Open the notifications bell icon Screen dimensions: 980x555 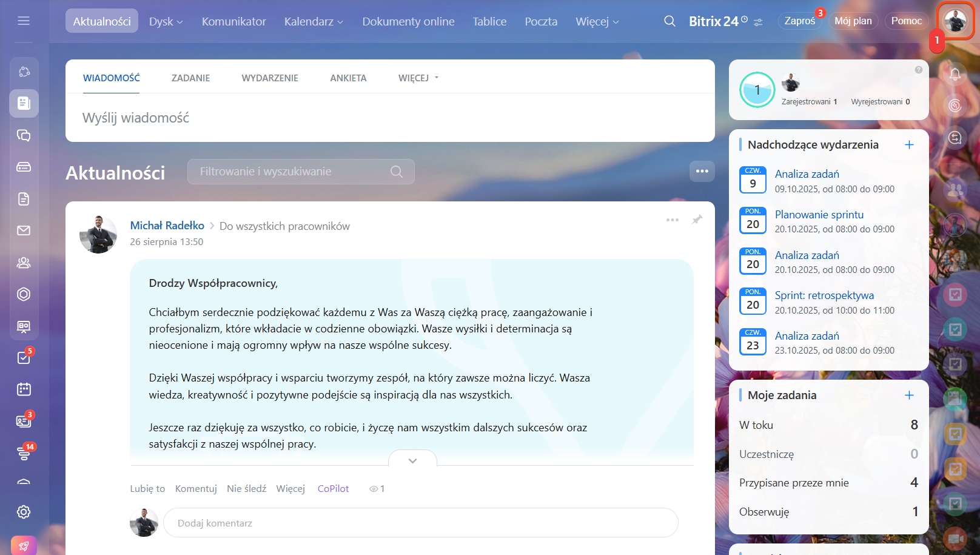(955, 74)
